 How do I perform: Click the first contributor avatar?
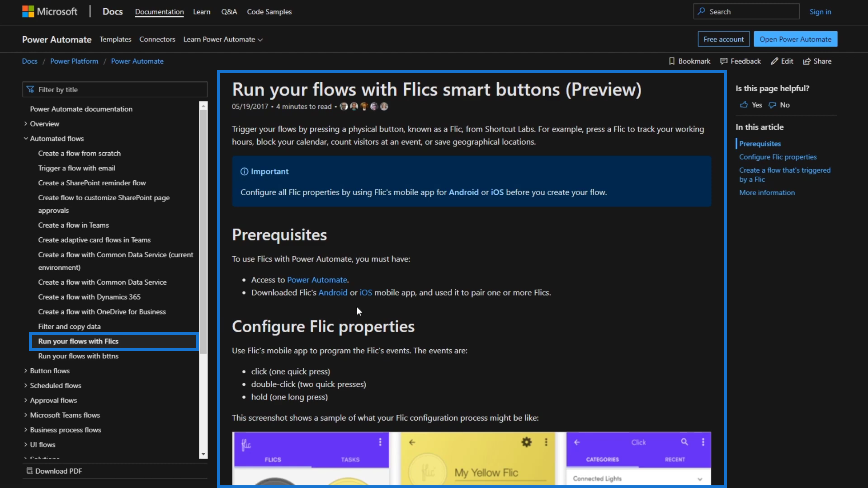(344, 107)
